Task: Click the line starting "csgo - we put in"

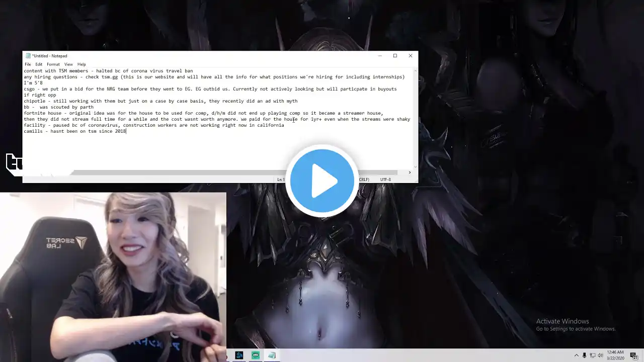Action: [x=210, y=89]
